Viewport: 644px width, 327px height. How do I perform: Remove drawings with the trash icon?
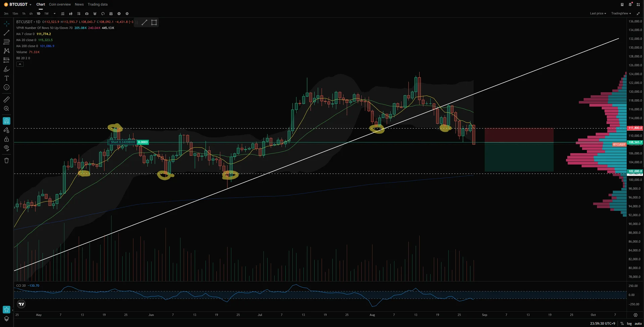6,160
